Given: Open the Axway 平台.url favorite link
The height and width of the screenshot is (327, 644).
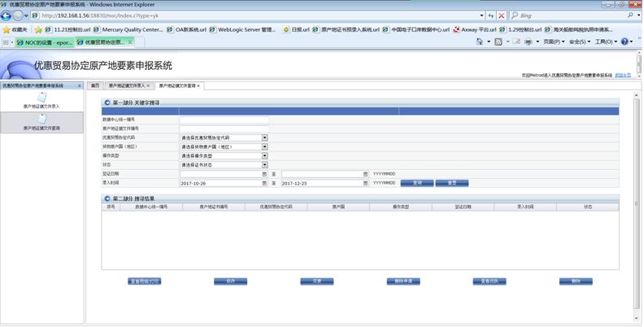Looking at the screenshot, I should tap(475, 29).
